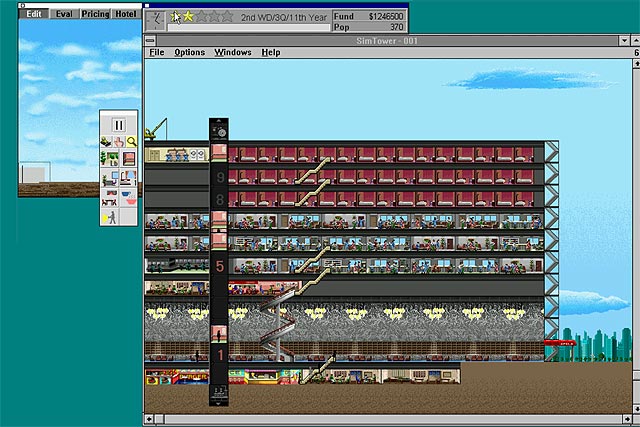Click the vertical scrollbar up arrow
640x427 pixels.
(636, 63)
